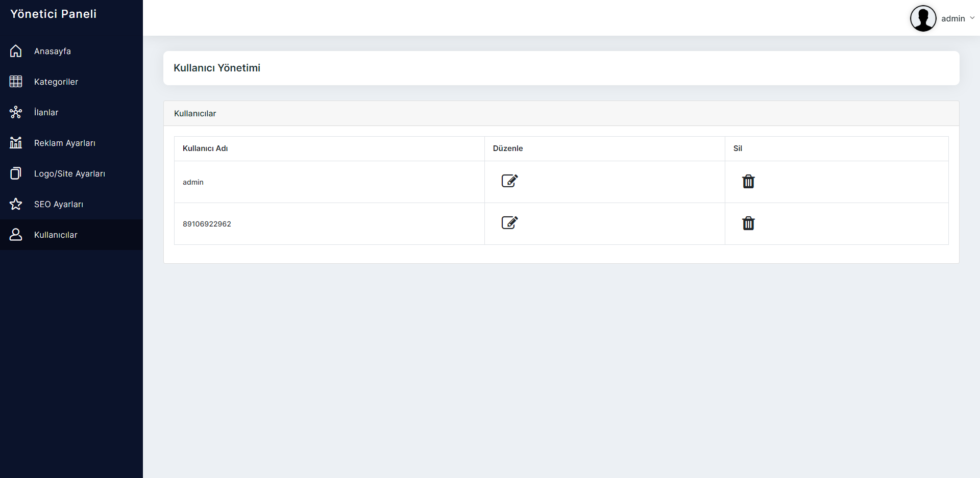This screenshot has width=980, height=478.
Task: Click the network icon beside İlanlar
Action: [16, 112]
